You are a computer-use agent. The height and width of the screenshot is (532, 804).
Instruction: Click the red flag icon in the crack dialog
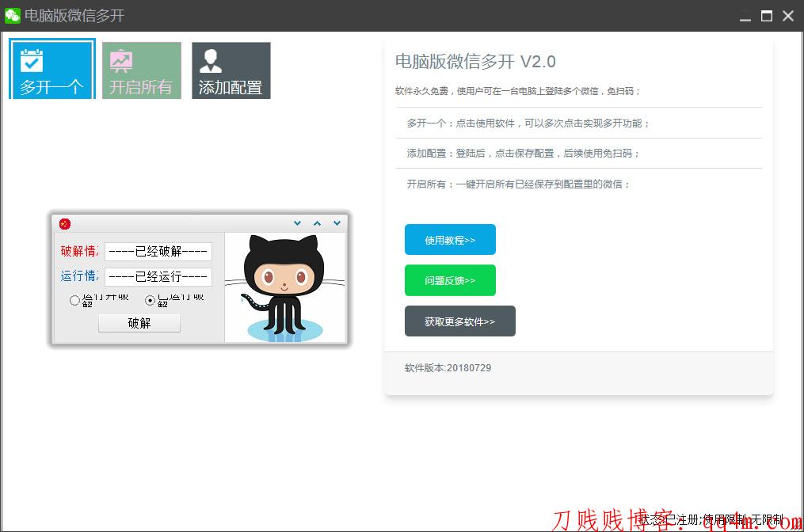click(65, 223)
